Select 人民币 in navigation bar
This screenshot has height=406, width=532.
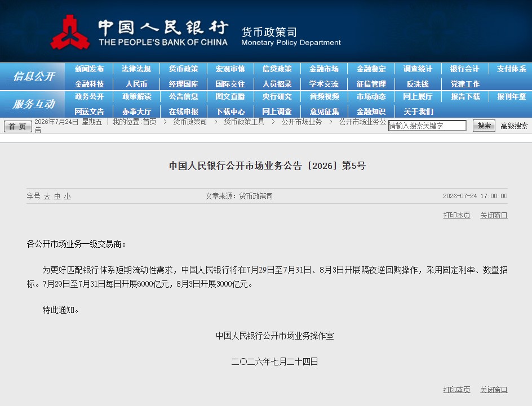[136, 84]
